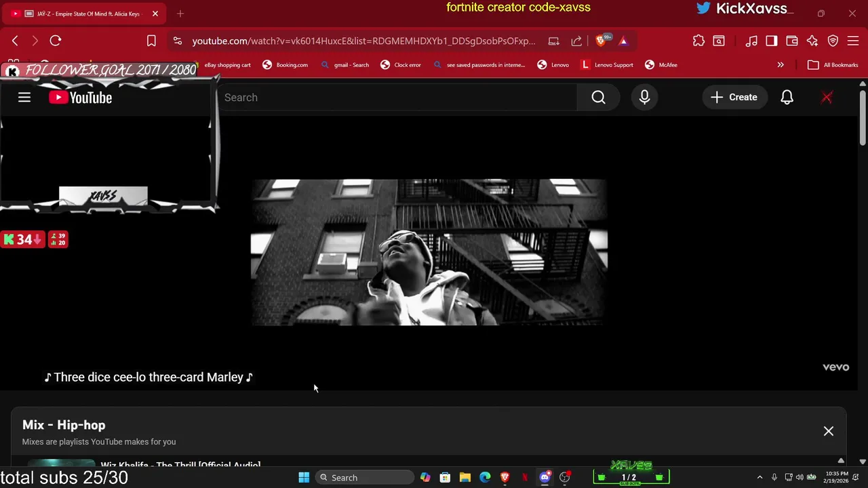Viewport: 868px width, 488px height.
Task: View site information icon in the address bar
Action: pyautogui.click(x=177, y=41)
